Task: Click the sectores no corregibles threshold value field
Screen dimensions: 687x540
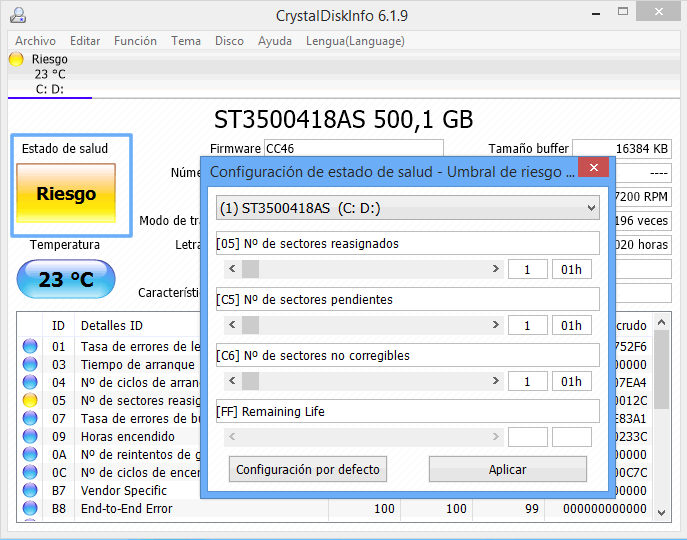Action: [x=528, y=381]
